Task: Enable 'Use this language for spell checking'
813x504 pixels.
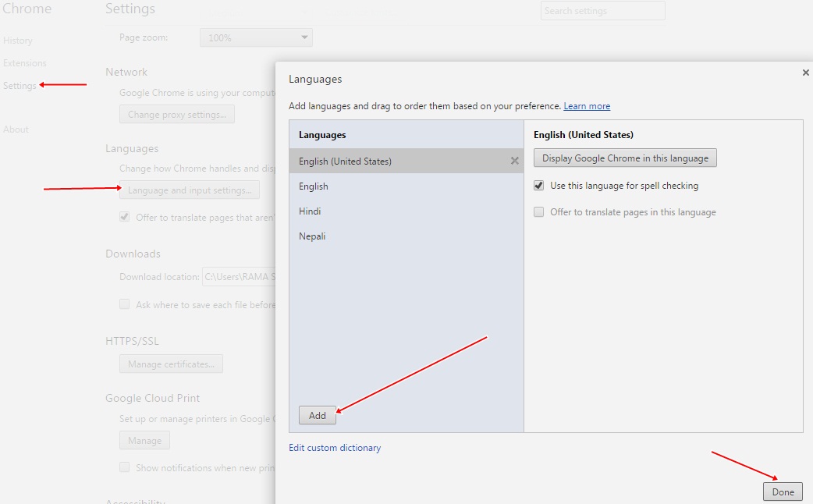Action: (x=538, y=186)
